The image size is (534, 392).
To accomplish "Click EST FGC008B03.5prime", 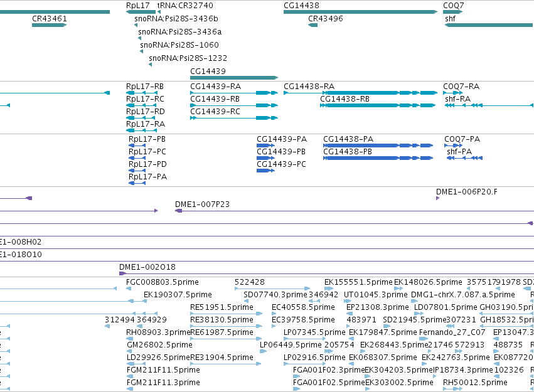I will (x=162, y=282).
